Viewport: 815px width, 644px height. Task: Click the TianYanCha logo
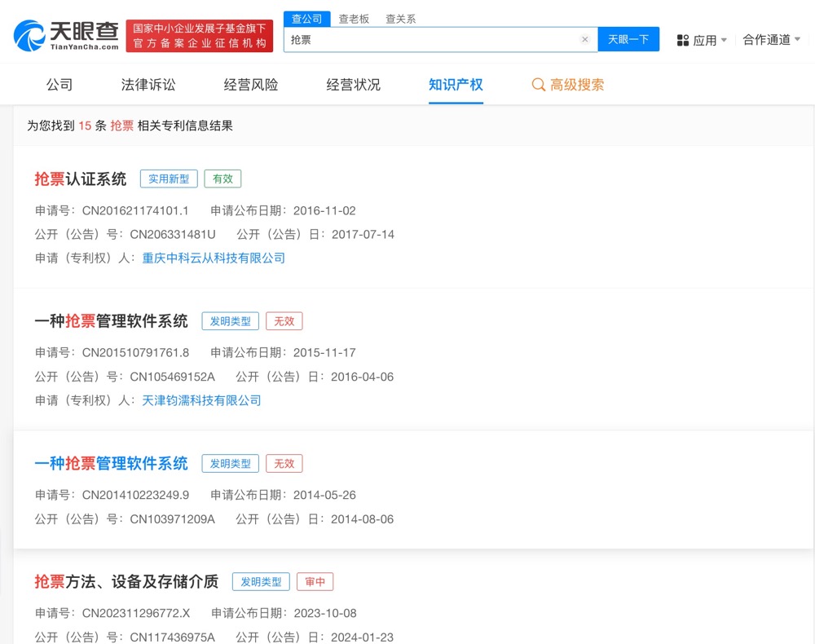click(67, 36)
